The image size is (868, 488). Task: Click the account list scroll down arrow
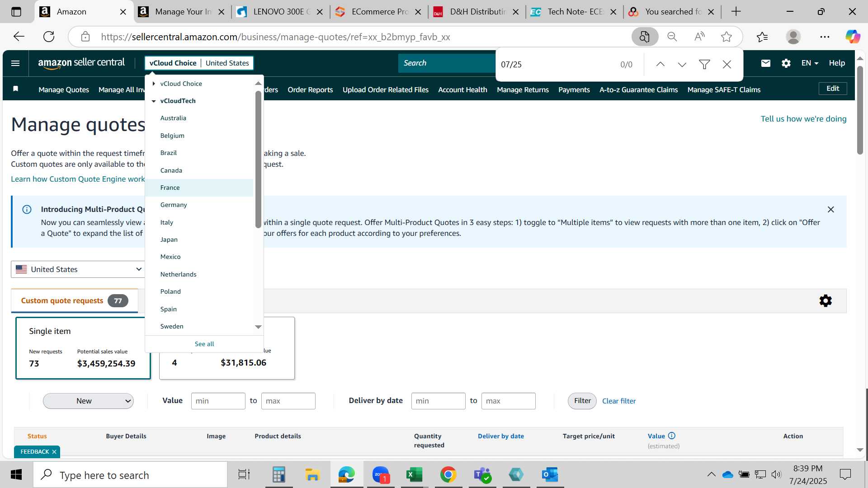click(258, 327)
